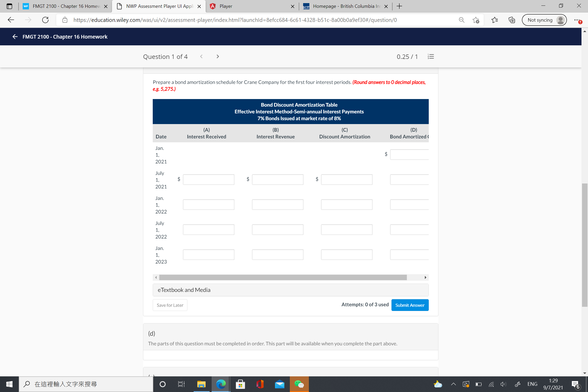The width and height of the screenshot is (588, 392).
Task: Open the Collections icon in browser toolbar
Action: pos(512,20)
